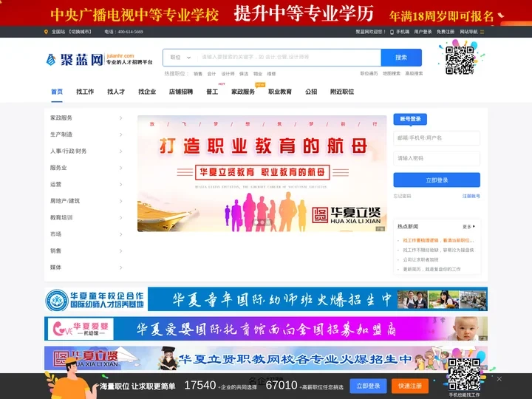The height and width of the screenshot is (399, 532).
Task: Click the 忘记密码 link
Action: tap(402, 196)
